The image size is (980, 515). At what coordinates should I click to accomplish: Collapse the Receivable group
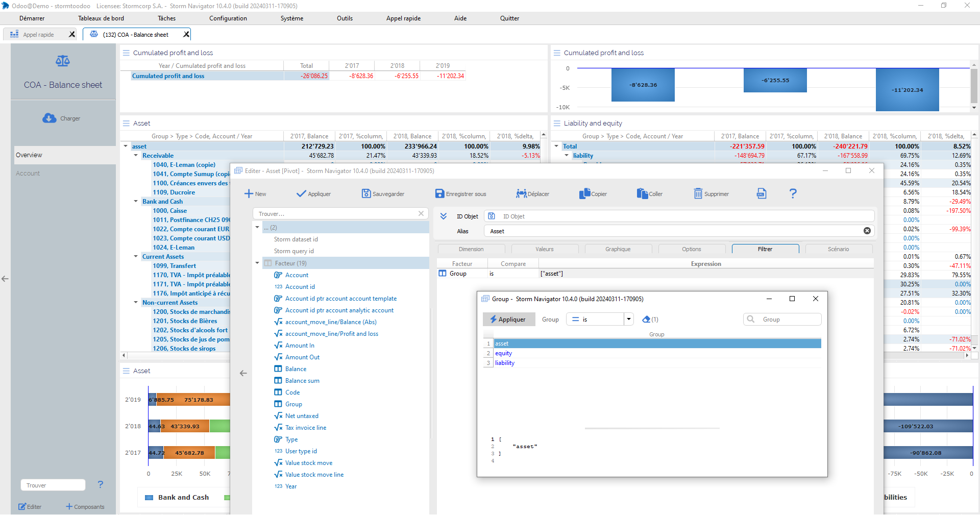[x=136, y=156]
